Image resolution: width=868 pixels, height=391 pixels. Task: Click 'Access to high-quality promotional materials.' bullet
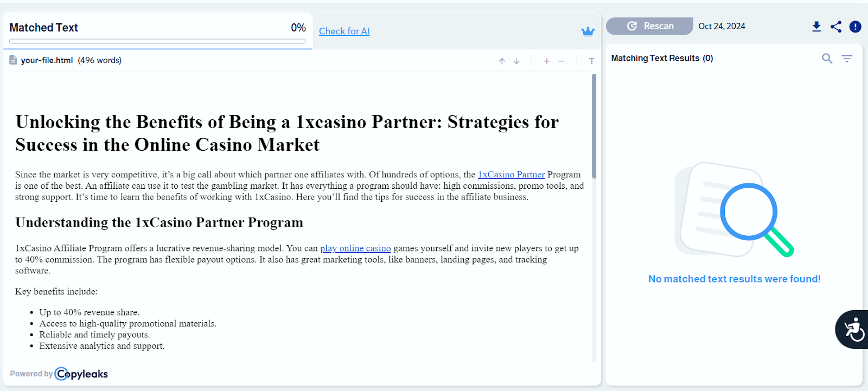[x=127, y=324]
